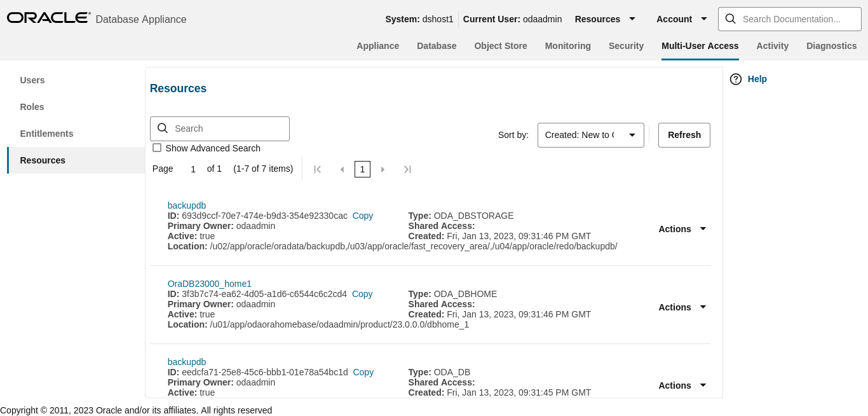Jump to the last page arrow

(407, 169)
